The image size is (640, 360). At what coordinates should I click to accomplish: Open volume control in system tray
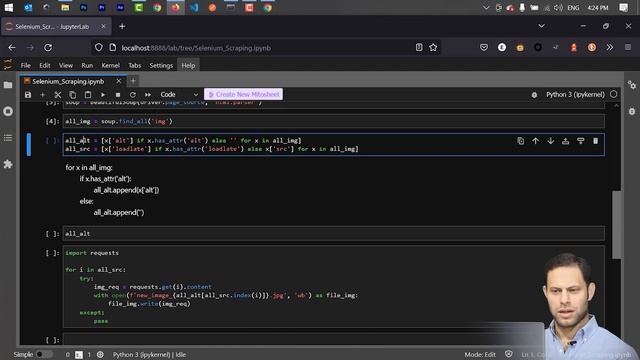[x=558, y=8]
